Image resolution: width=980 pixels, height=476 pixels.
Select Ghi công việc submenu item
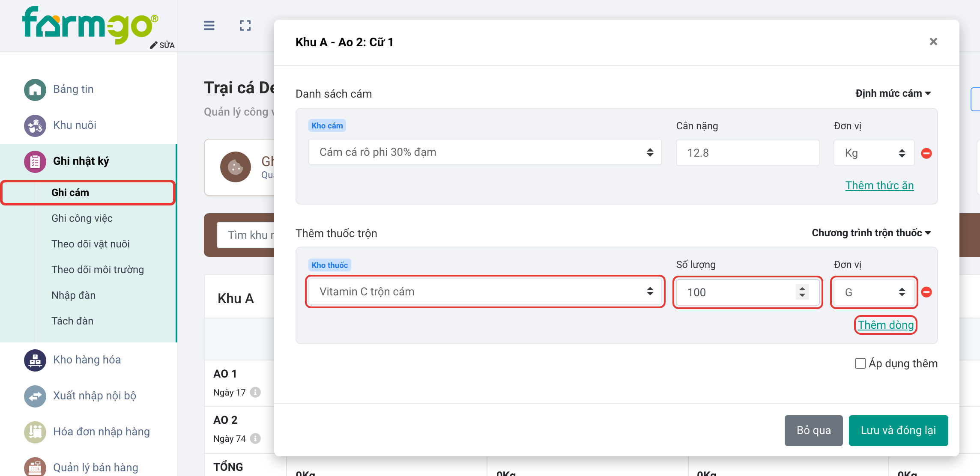[82, 218]
